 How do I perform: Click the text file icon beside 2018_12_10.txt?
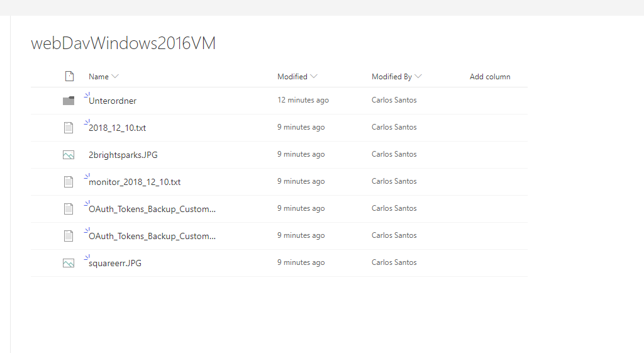pyautogui.click(x=69, y=128)
